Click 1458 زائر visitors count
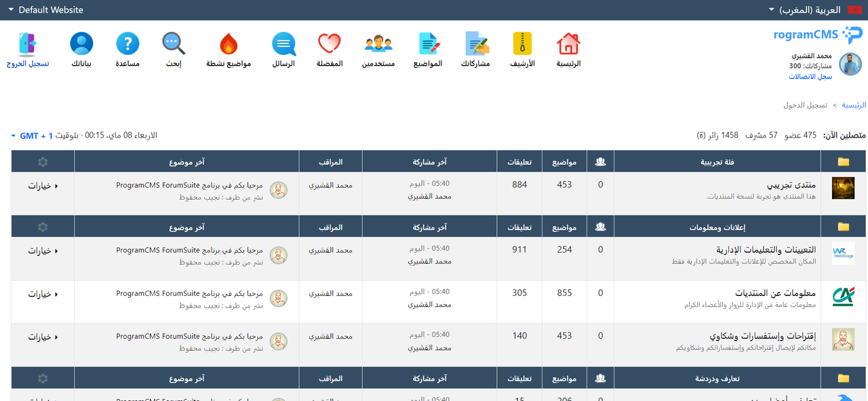 click(718, 135)
